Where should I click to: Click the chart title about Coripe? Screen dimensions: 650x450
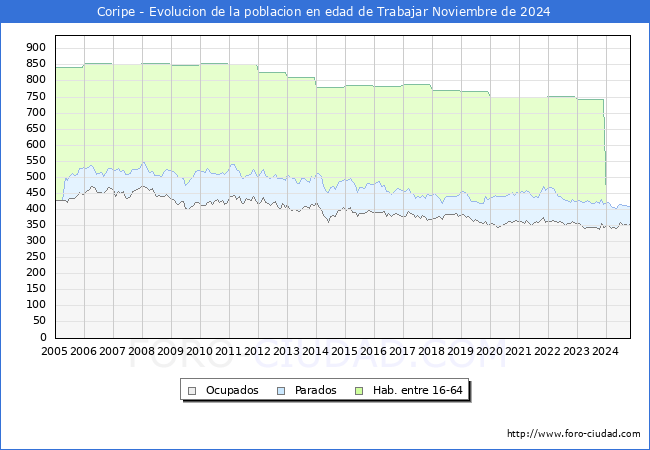(324, 12)
